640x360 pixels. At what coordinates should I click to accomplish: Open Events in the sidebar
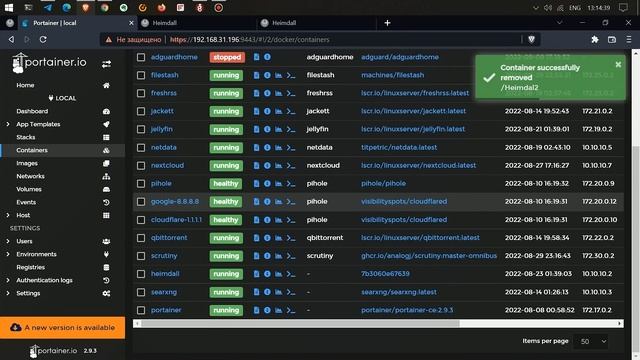pos(26,202)
